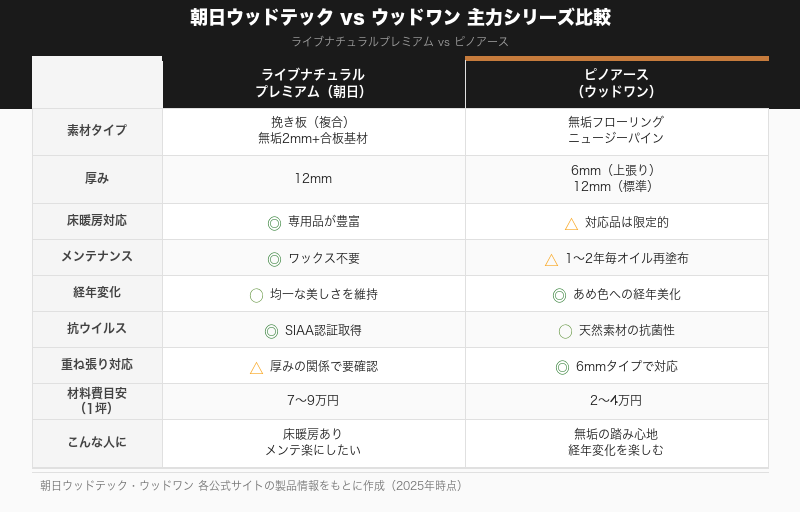Click the 2〜4万円 price cell
This screenshot has width=800, height=512.
tap(616, 401)
